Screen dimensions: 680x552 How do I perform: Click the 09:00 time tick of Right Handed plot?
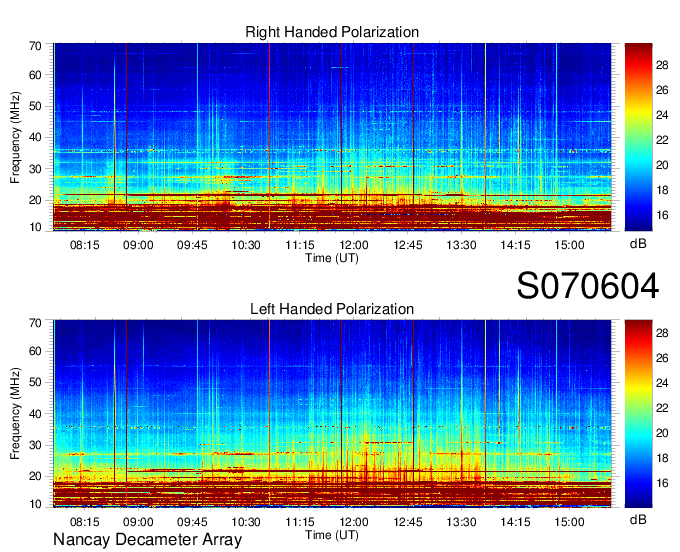pyautogui.click(x=138, y=245)
